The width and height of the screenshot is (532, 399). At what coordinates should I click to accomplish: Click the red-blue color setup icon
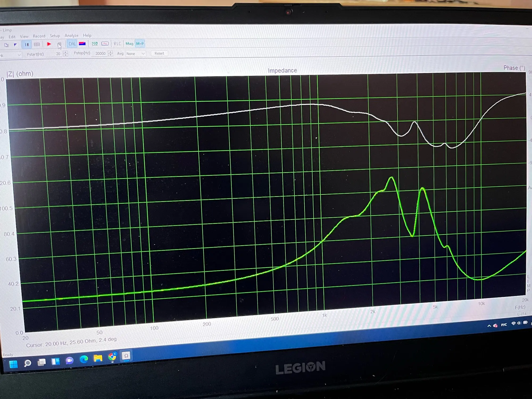click(82, 44)
